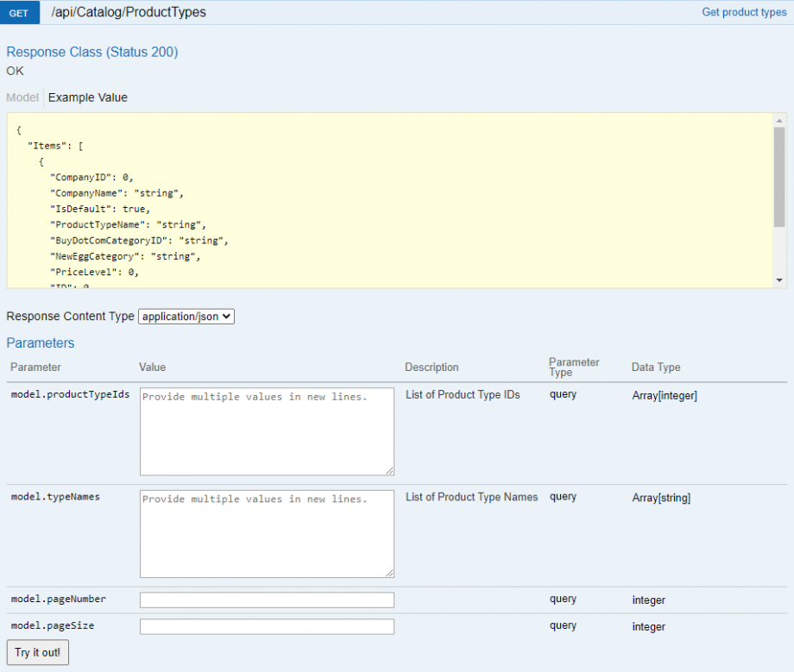
Task: Click the Response Class (Status 200) heading
Action: coord(91,52)
